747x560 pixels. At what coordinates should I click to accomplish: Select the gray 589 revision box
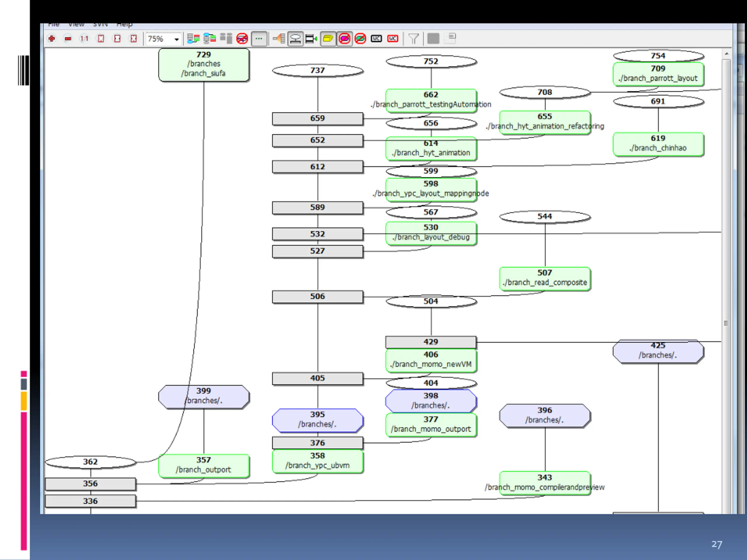pyautogui.click(x=317, y=208)
